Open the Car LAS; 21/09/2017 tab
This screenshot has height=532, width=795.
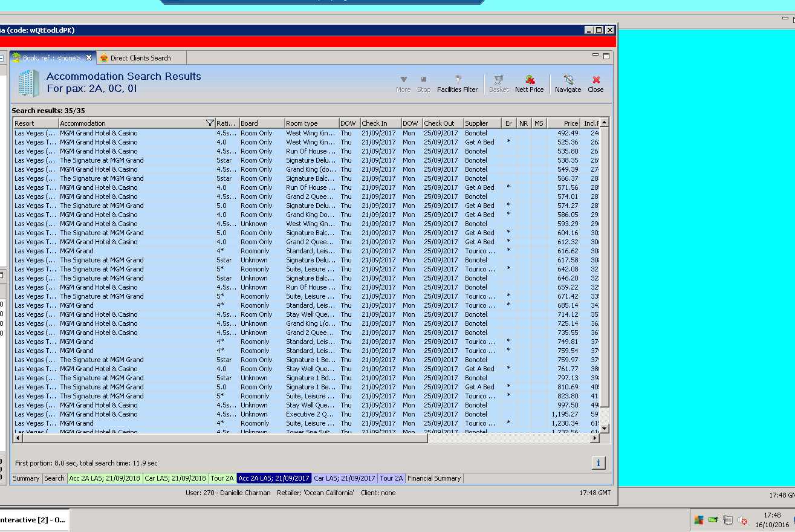345,478
